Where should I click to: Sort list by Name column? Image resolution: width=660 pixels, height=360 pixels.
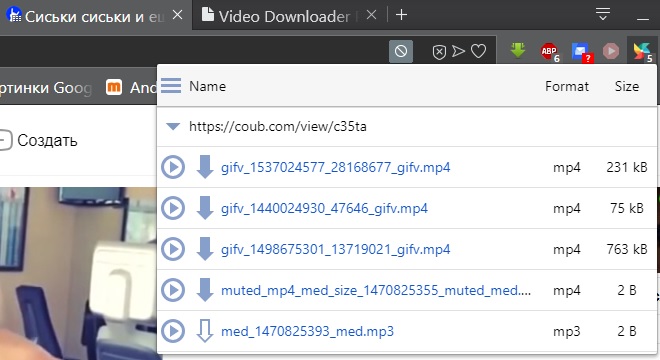pyautogui.click(x=208, y=86)
